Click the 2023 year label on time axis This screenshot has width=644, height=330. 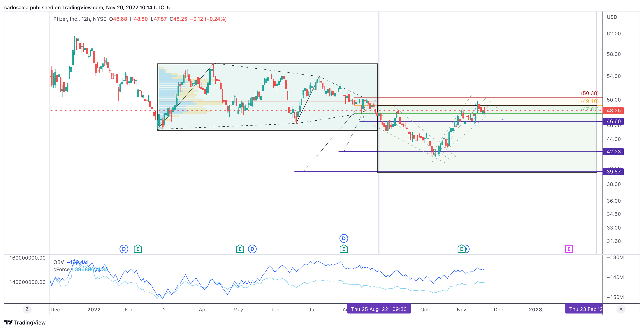tap(535, 309)
